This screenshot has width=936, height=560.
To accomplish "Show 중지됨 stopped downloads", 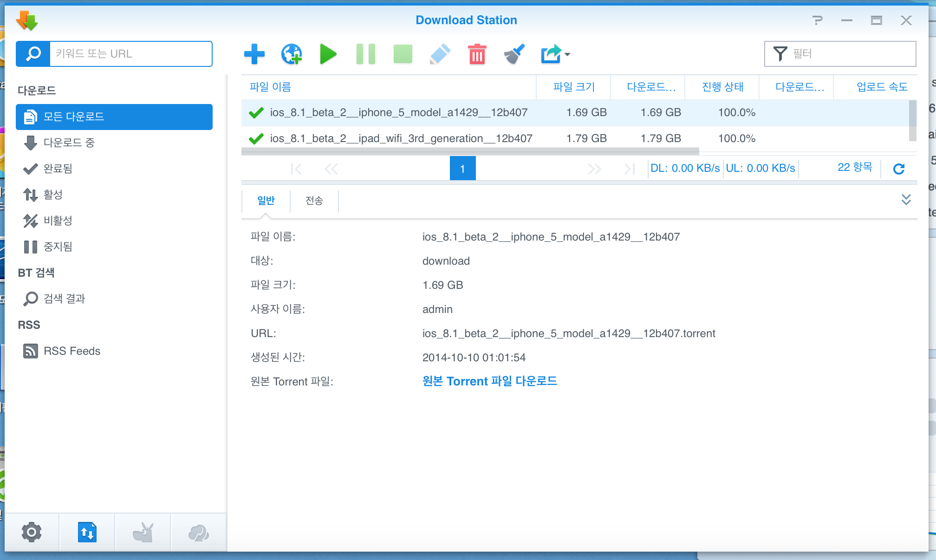I will point(114,247).
